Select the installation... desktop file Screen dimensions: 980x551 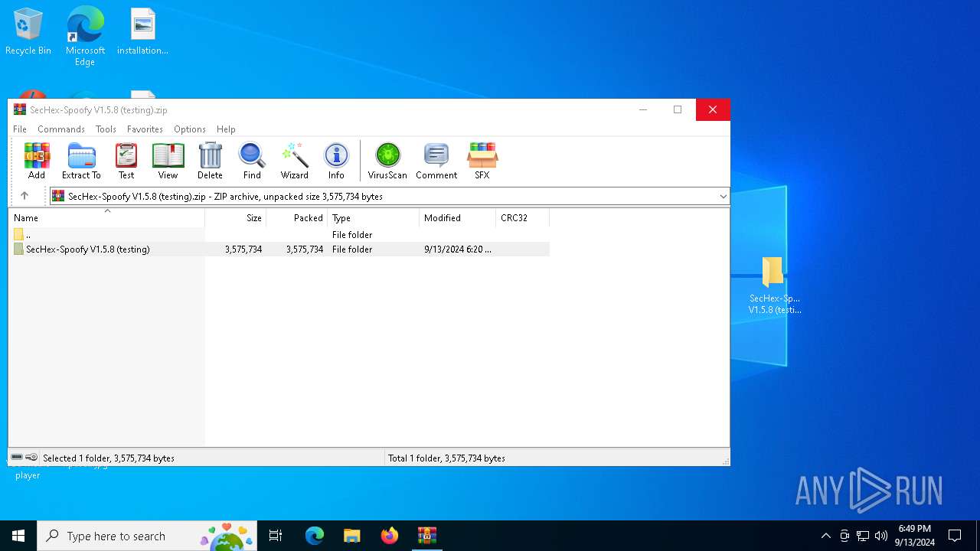pos(142,32)
